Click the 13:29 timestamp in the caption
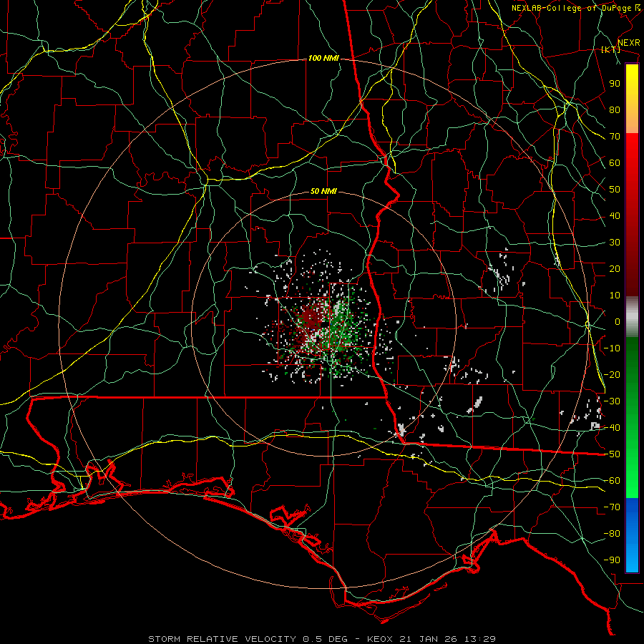 click(480, 639)
